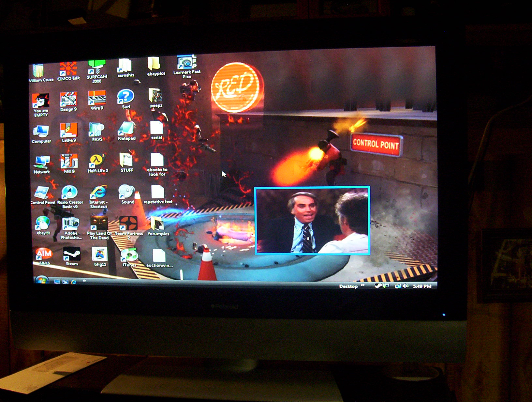Image resolution: width=532 pixels, height=402 pixels.
Task: Open the FAVS shortcut
Action: pos(97,132)
